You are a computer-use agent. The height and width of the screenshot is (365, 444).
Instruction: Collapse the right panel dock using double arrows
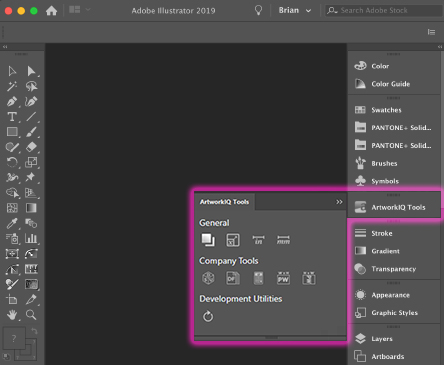(440, 47)
